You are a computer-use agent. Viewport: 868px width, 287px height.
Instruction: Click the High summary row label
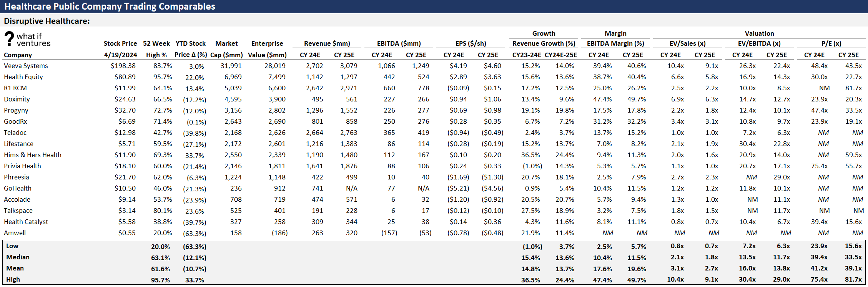pyautogui.click(x=13, y=279)
